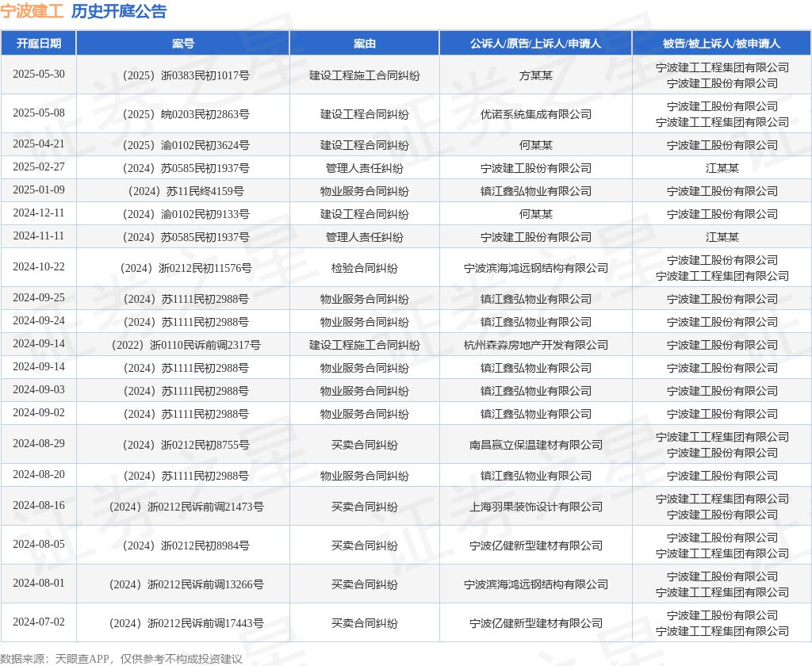Click the 历史开庭公告 heading
This screenshot has width=812, height=666.
click(x=119, y=11)
